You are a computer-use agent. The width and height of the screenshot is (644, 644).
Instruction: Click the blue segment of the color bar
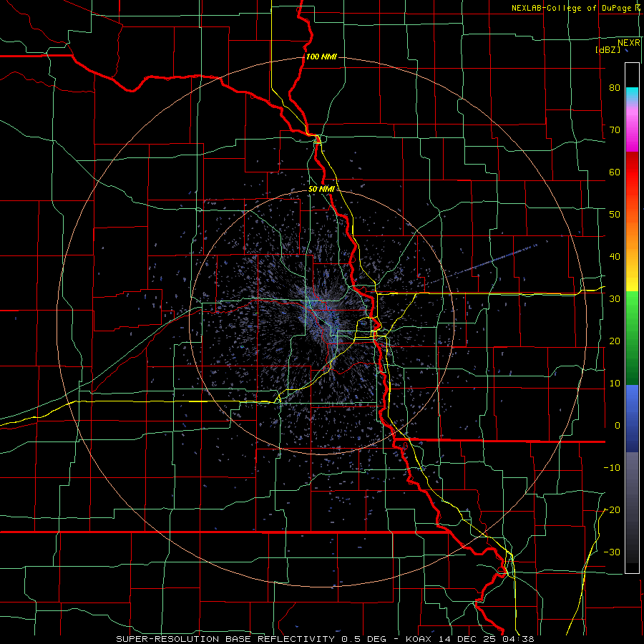tap(632, 418)
